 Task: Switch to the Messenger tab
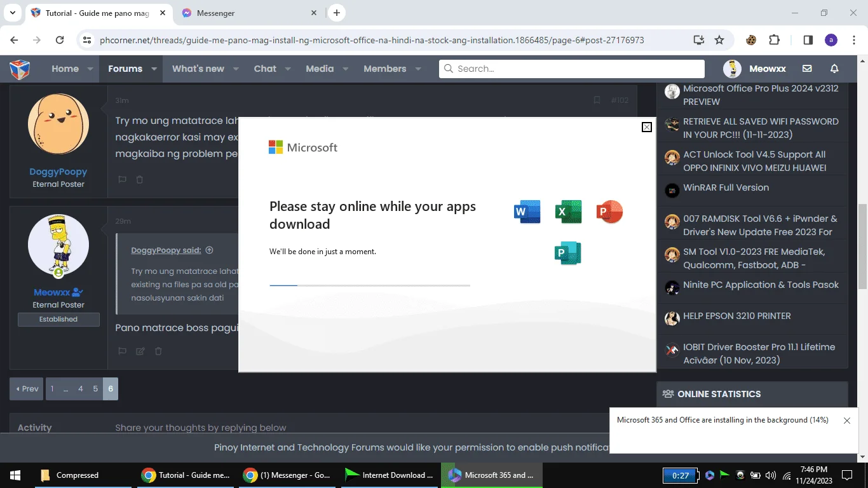coord(249,13)
